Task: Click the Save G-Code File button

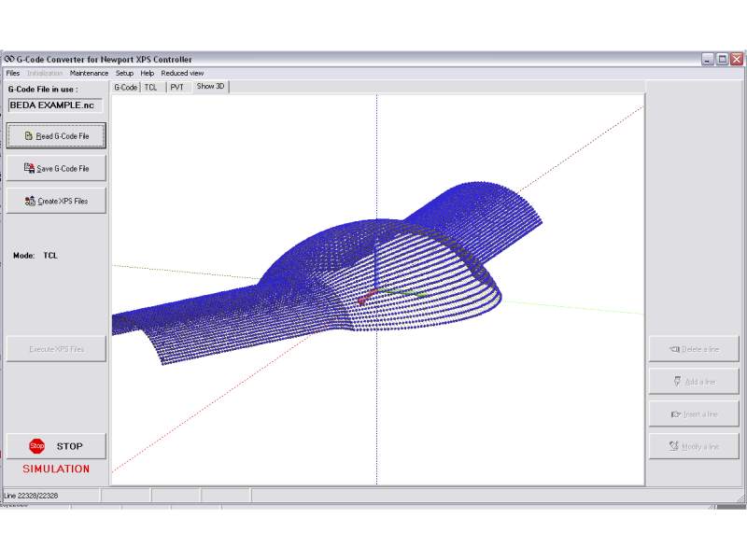Action: [56, 169]
